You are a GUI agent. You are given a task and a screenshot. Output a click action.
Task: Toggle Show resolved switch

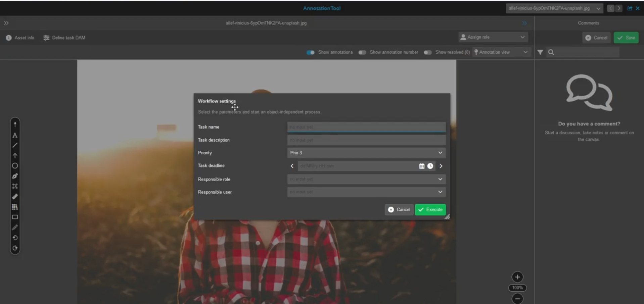[x=427, y=52]
